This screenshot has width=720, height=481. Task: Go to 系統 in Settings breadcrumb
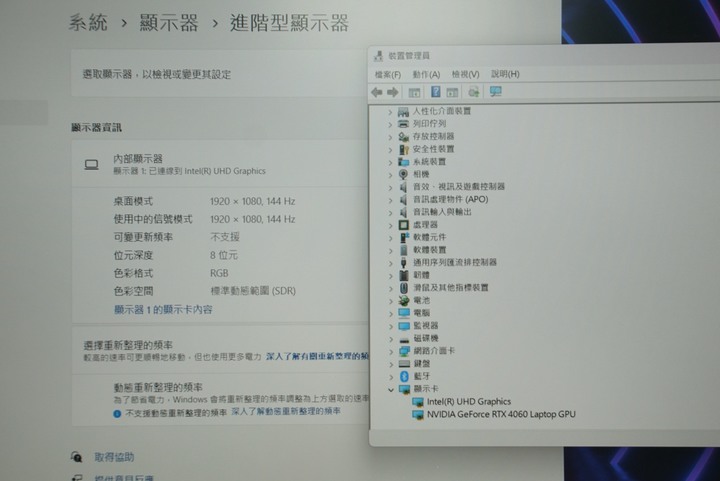tap(88, 22)
